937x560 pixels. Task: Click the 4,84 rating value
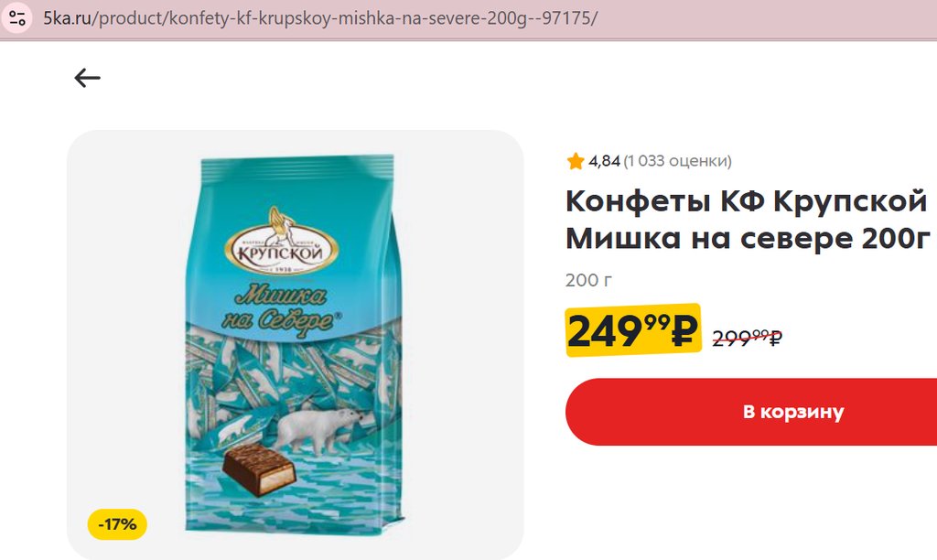click(x=604, y=161)
